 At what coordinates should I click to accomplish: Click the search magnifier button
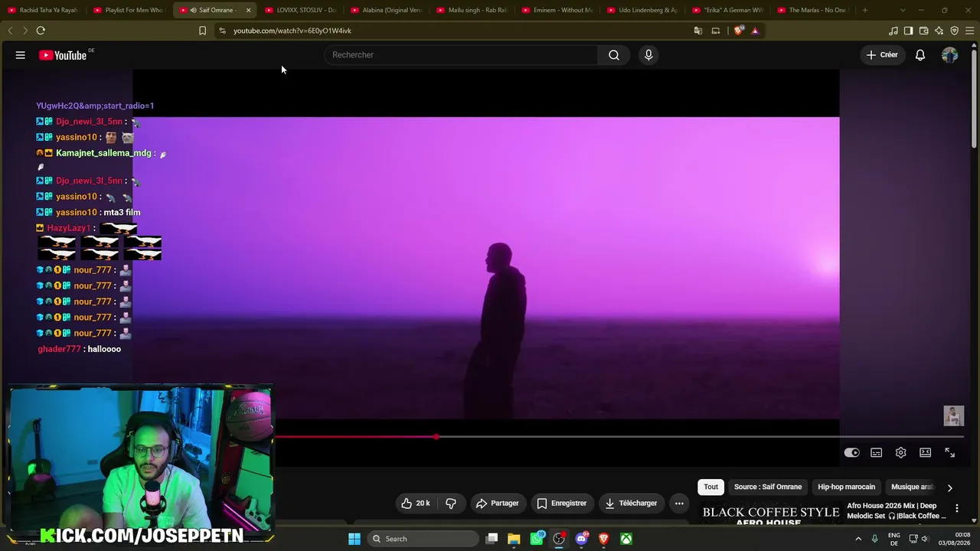[614, 55]
